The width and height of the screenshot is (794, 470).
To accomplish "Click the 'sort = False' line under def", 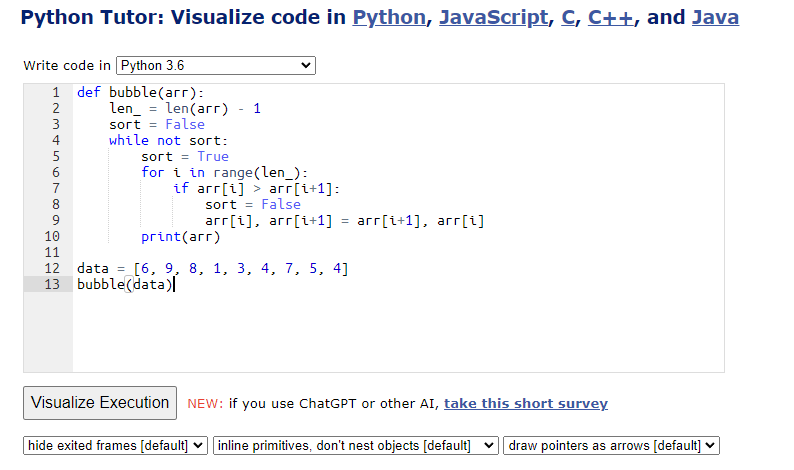I will (157, 125).
